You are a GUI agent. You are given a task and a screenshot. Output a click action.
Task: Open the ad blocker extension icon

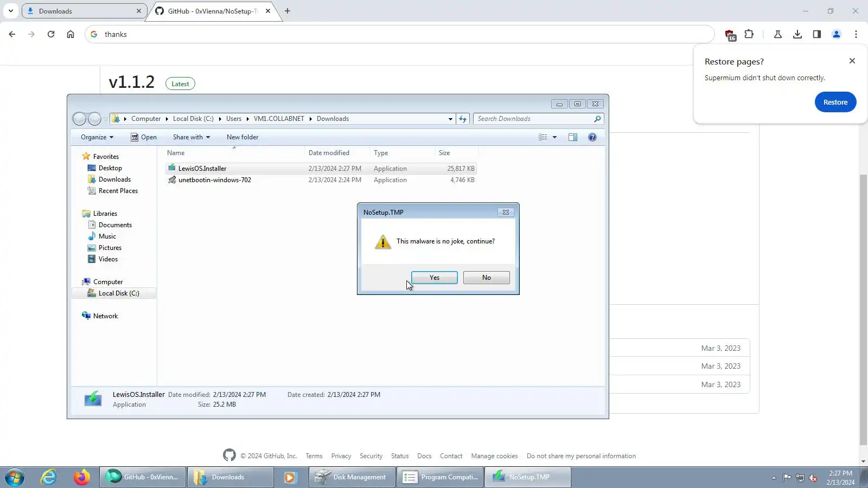pyautogui.click(x=730, y=35)
